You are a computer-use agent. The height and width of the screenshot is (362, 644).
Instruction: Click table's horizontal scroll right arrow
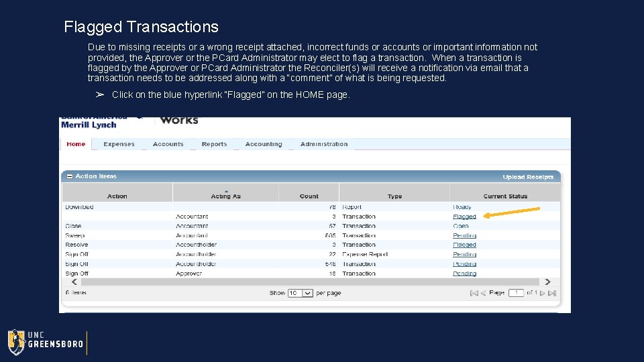[x=547, y=282]
